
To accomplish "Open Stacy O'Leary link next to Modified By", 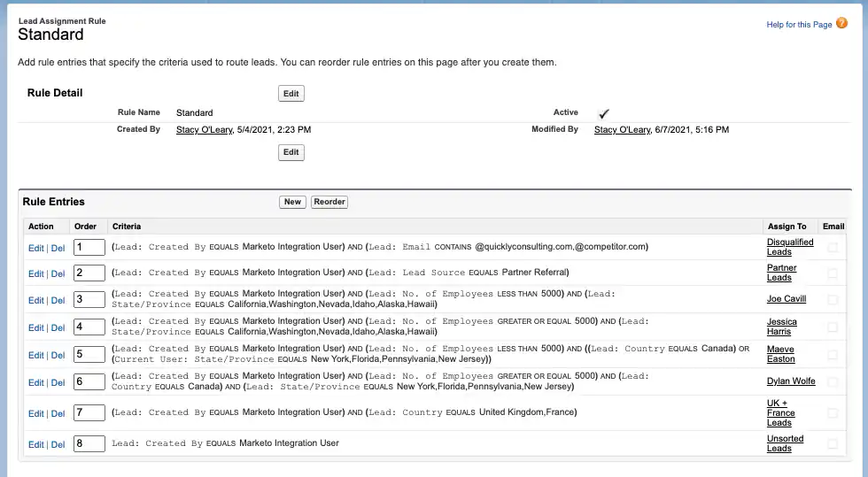I will tap(622, 129).
